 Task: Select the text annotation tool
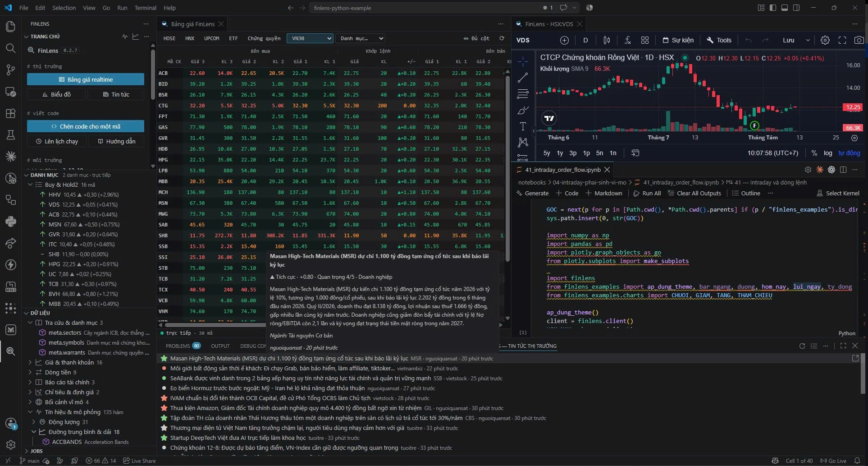(523, 126)
